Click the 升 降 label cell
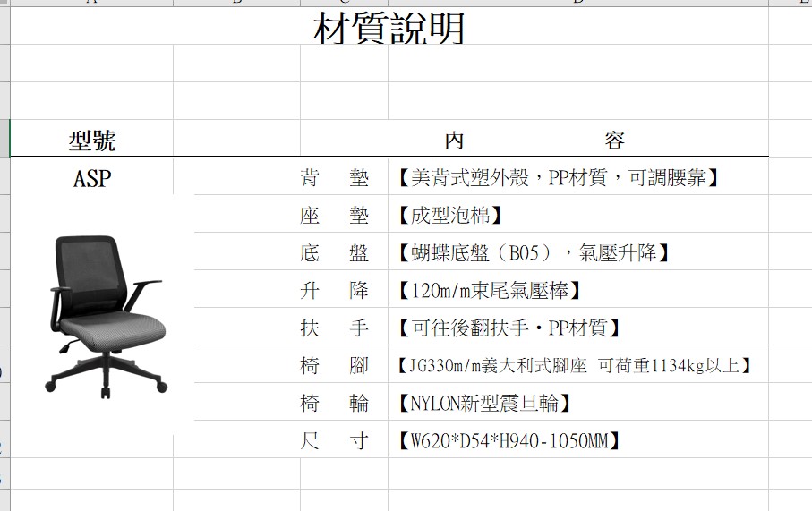The width and height of the screenshot is (812, 511). [x=344, y=289]
